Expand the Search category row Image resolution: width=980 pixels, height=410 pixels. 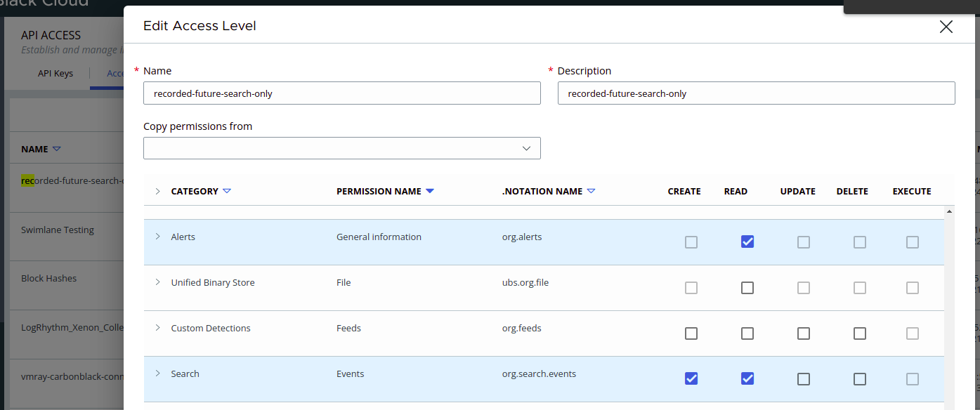[157, 373]
